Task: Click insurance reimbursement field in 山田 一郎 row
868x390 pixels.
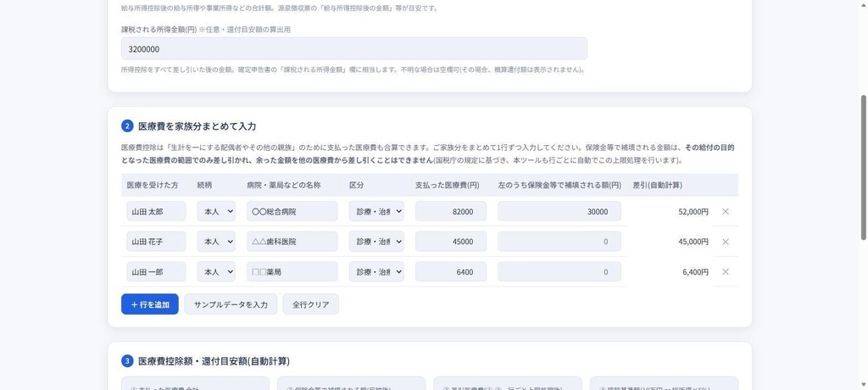Action: [x=559, y=272]
